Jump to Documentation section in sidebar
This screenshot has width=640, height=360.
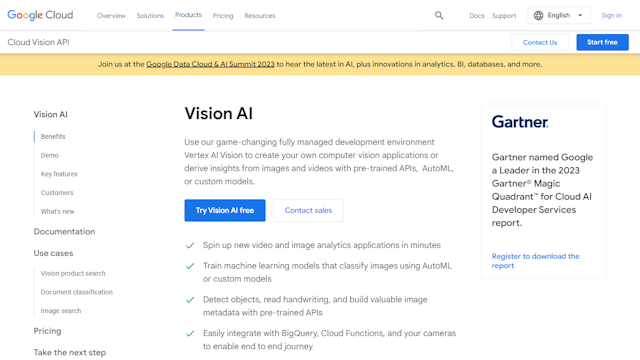coord(64,231)
